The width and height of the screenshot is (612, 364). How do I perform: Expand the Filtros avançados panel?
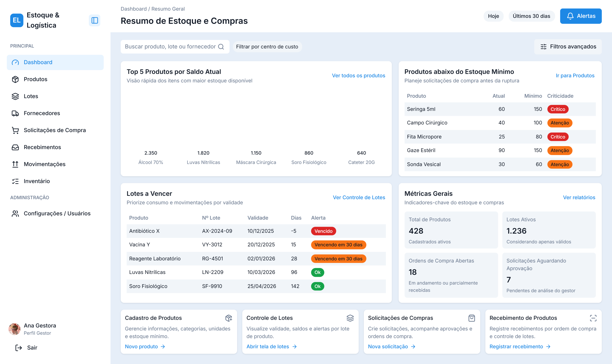[568, 47]
